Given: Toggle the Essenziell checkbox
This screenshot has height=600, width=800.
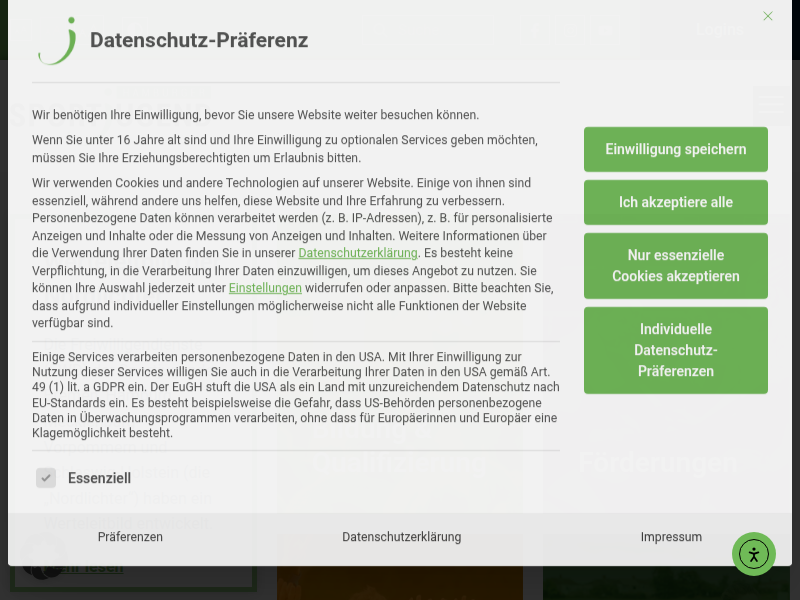Looking at the screenshot, I should (46, 478).
